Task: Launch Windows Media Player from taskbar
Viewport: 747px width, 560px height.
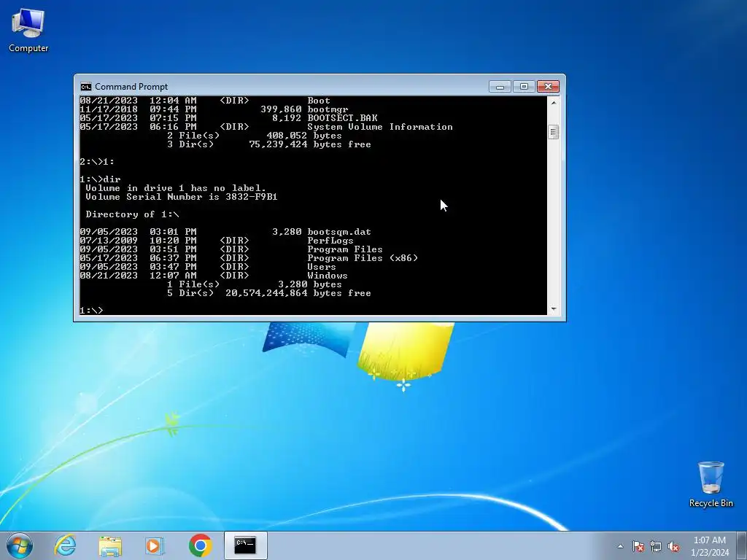Action: [x=155, y=545]
